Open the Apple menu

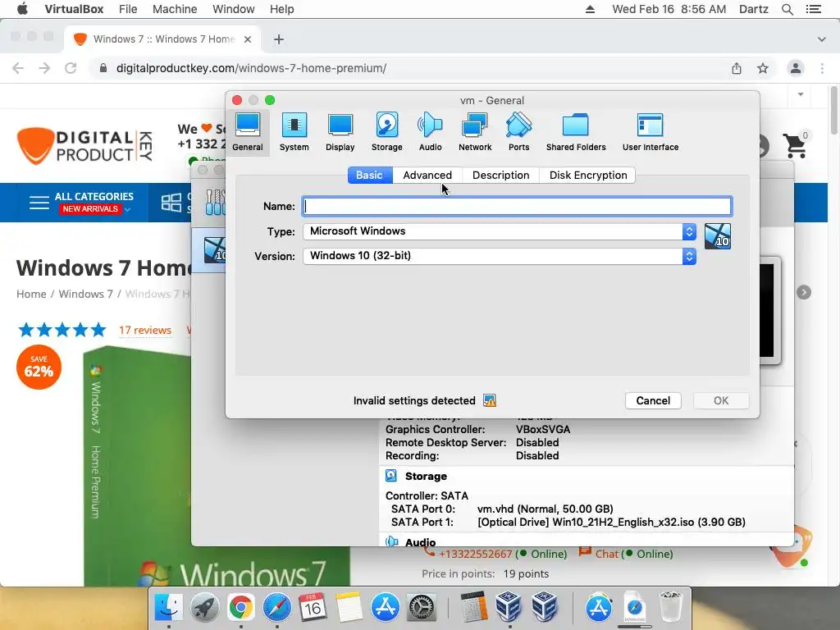(x=22, y=9)
